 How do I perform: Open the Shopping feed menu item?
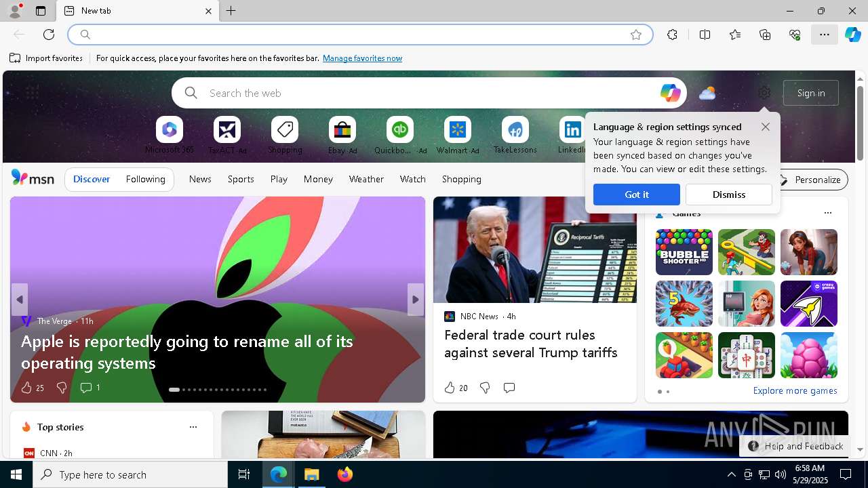(x=462, y=179)
